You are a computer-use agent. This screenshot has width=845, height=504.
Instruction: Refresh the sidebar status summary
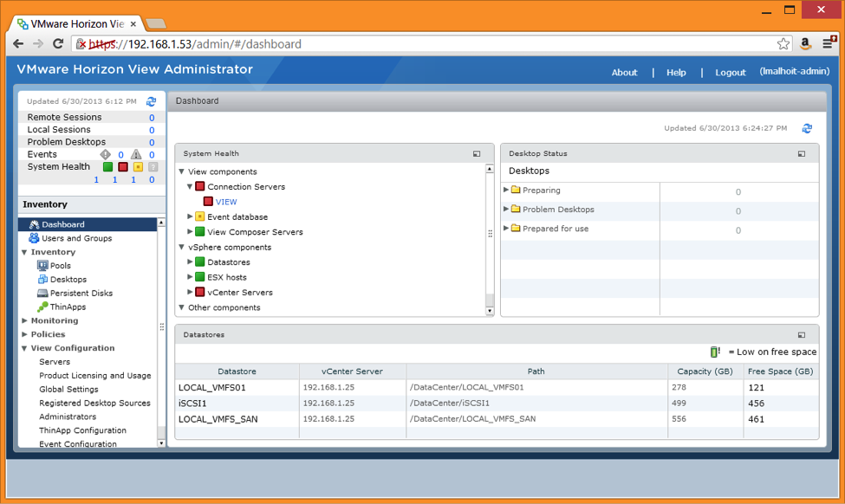pos(151,101)
